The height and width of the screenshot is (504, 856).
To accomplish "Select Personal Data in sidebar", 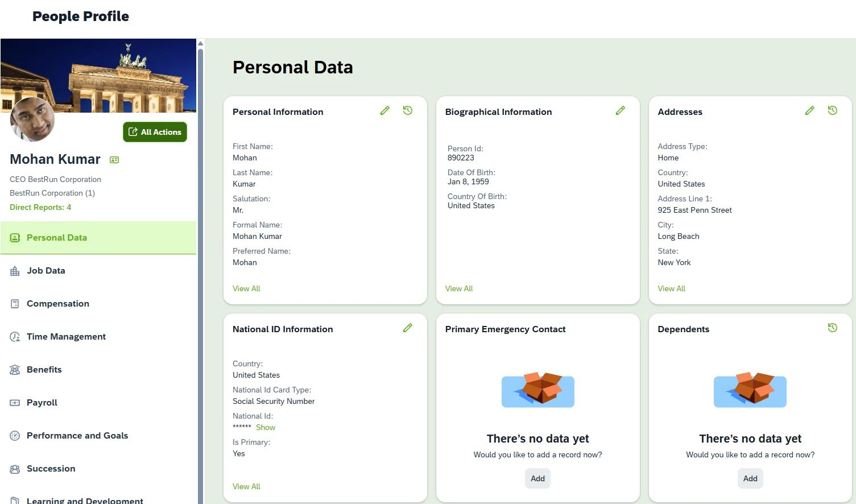I will (98, 238).
